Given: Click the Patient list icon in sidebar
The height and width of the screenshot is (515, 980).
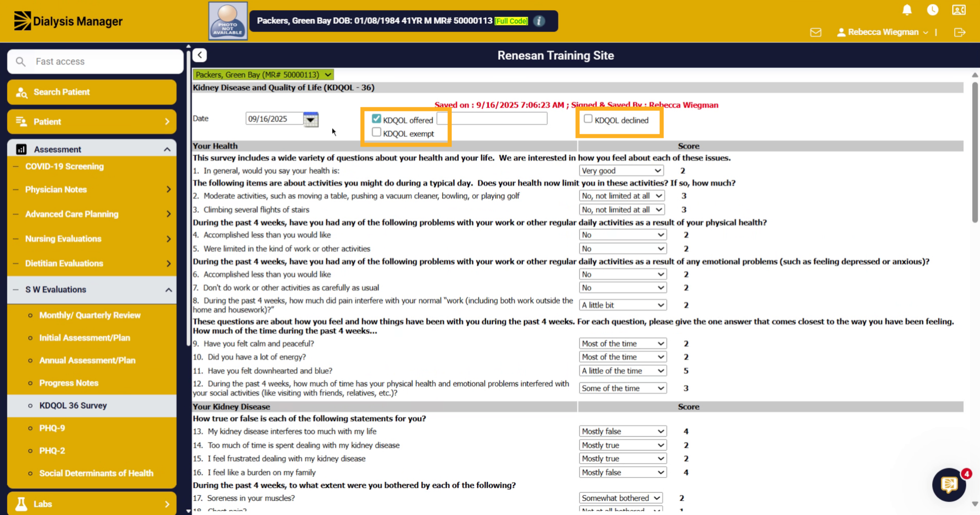Looking at the screenshot, I should click(x=21, y=122).
